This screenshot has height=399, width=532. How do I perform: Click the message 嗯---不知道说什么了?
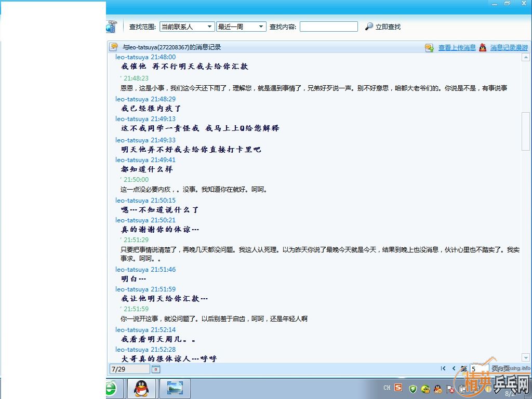160,210
